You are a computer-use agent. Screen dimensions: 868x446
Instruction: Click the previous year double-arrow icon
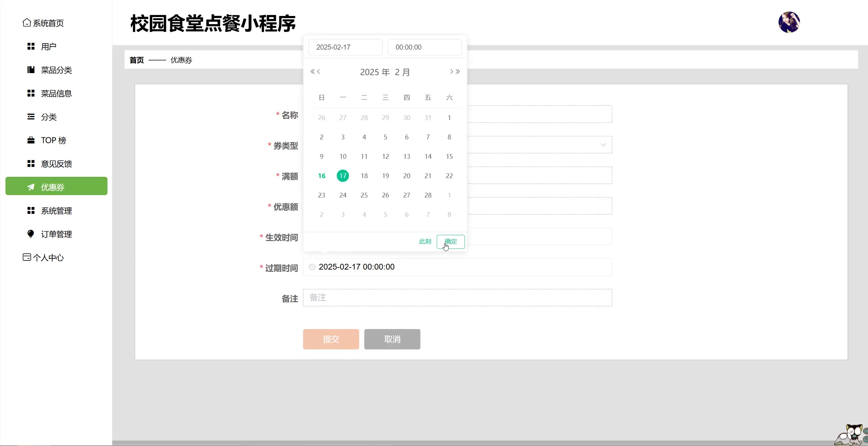[x=312, y=71]
